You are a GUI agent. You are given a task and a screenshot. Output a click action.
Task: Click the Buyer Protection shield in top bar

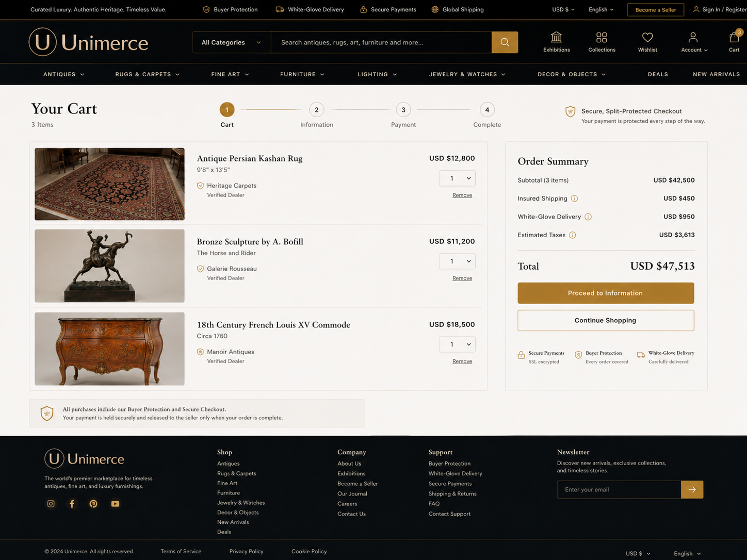click(x=206, y=9)
